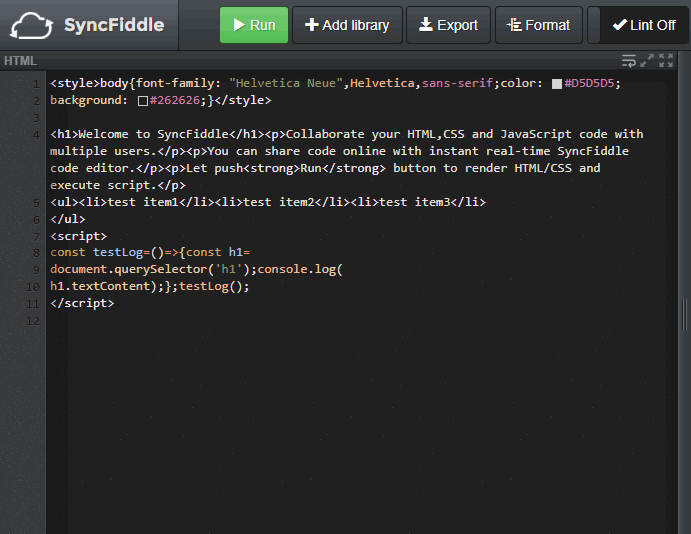
Task: Toggle word wrap in HTML panel
Action: [x=629, y=61]
